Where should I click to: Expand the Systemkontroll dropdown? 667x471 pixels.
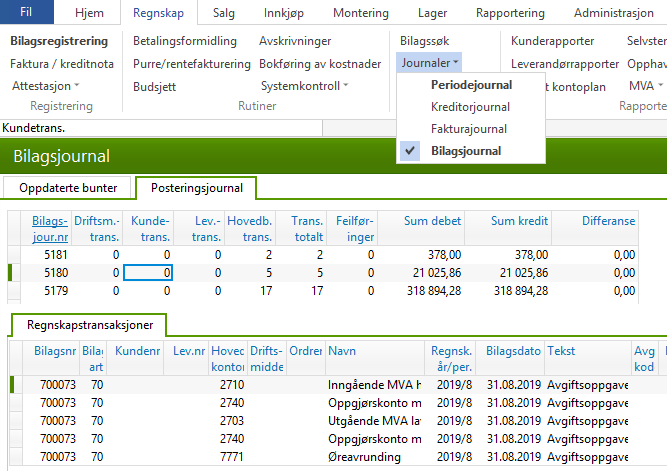coord(305,86)
